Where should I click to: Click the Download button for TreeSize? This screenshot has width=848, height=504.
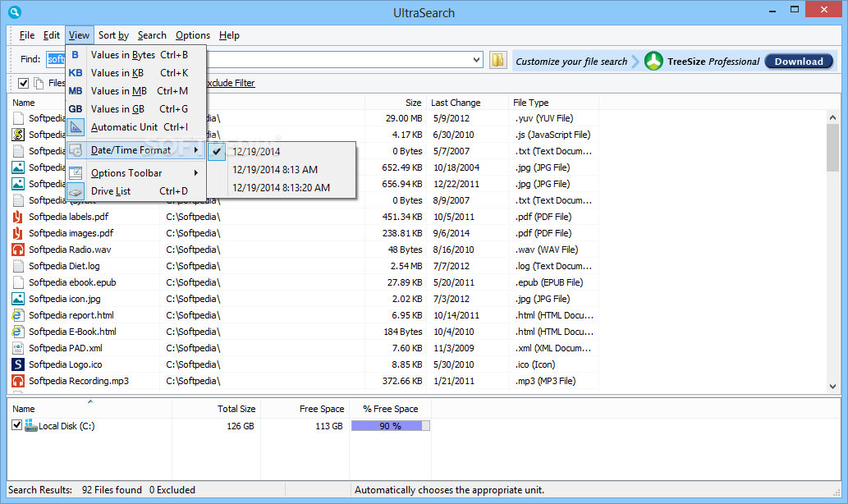coord(799,61)
